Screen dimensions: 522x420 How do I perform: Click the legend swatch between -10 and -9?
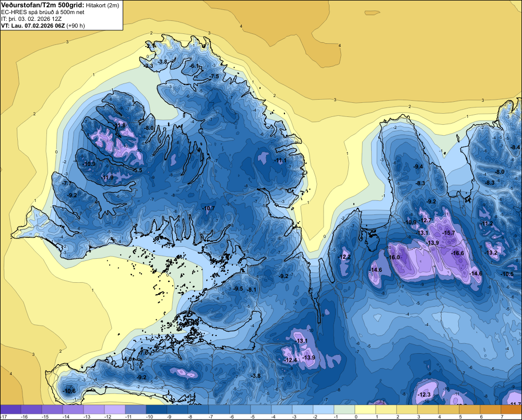point(157,410)
